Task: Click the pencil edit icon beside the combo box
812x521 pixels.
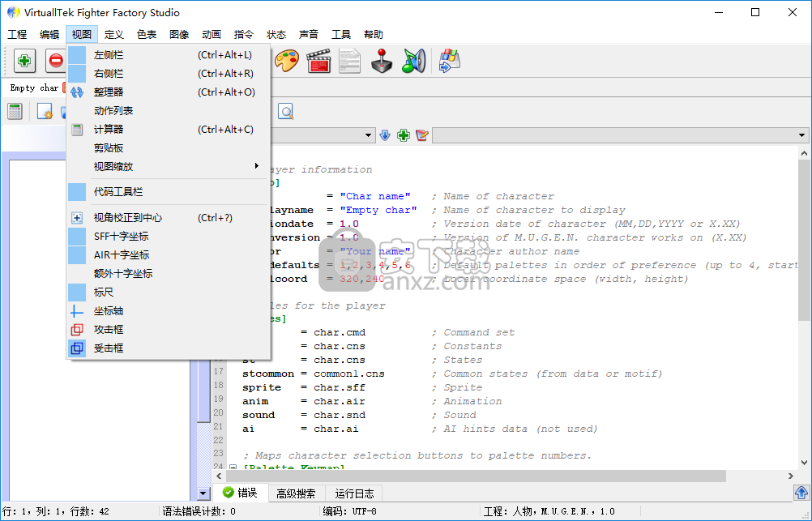Action: [x=422, y=135]
